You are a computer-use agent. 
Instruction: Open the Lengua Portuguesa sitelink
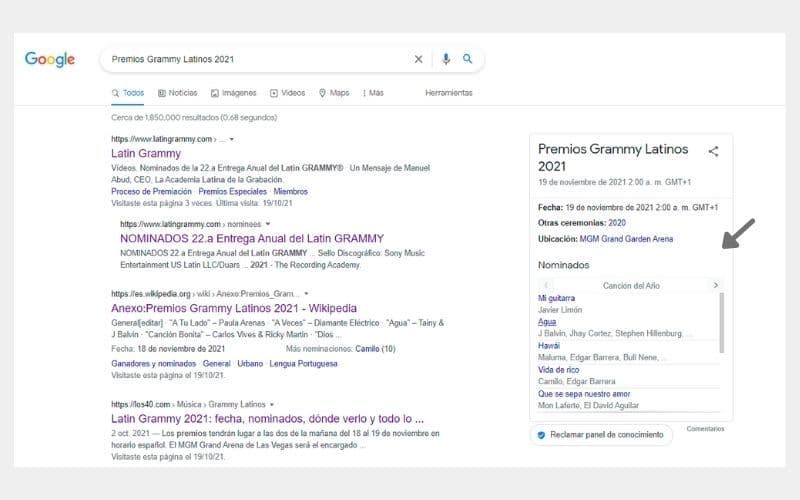pyautogui.click(x=304, y=364)
